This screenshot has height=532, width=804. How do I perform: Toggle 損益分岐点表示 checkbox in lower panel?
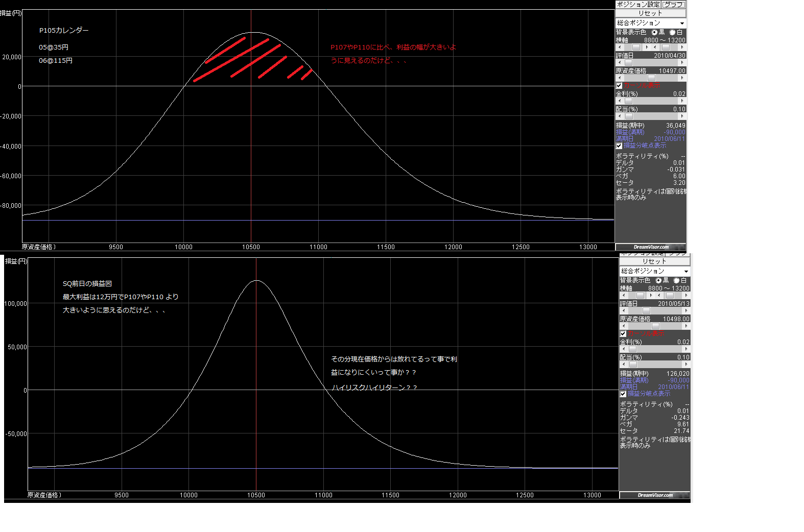[x=623, y=394]
